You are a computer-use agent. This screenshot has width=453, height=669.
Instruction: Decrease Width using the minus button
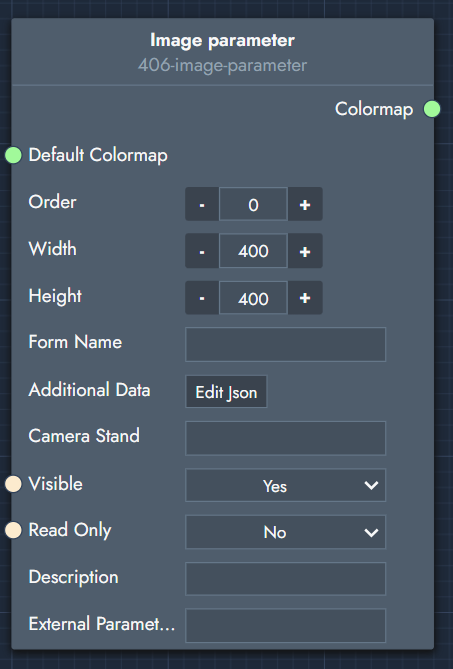pos(202,251)
